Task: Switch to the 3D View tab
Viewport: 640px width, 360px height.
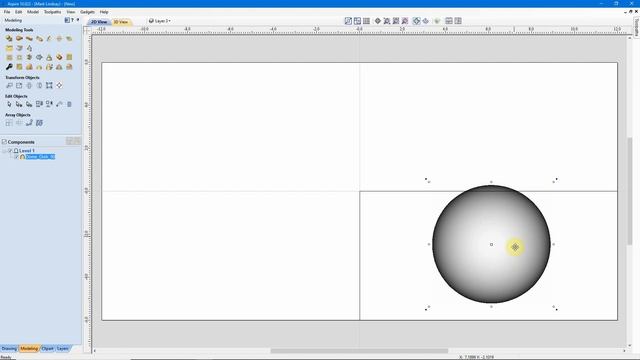Action: pyautogui.click(x=121, y=22)
